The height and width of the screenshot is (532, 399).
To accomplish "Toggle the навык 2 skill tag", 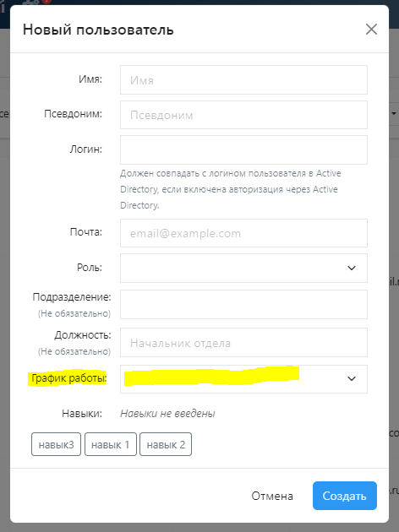I will click(x=166, y=444).
